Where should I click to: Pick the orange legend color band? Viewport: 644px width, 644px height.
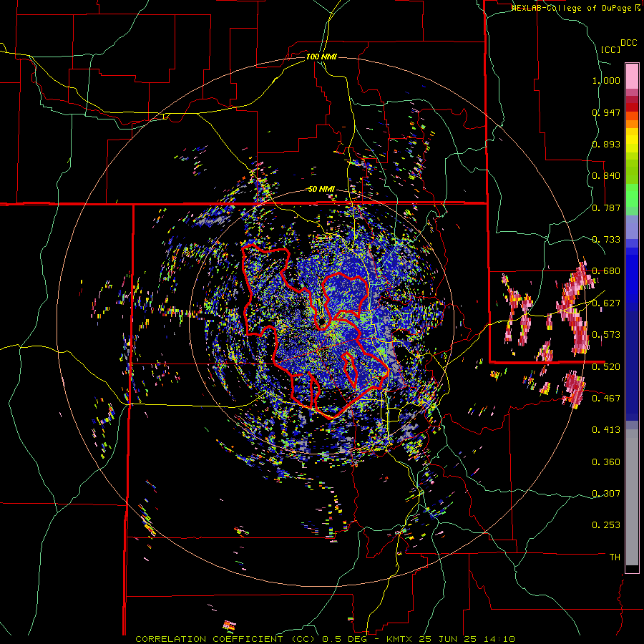[632, 124]
